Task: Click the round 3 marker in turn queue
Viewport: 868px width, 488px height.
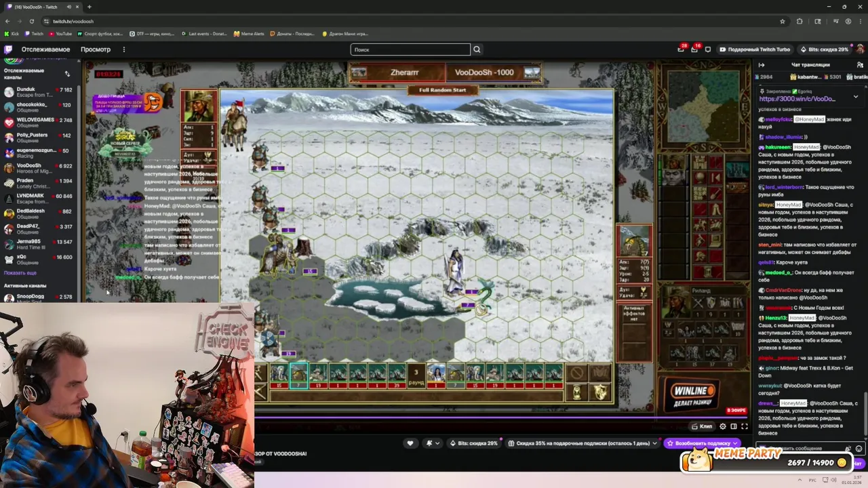Action: tap(416, 376)
